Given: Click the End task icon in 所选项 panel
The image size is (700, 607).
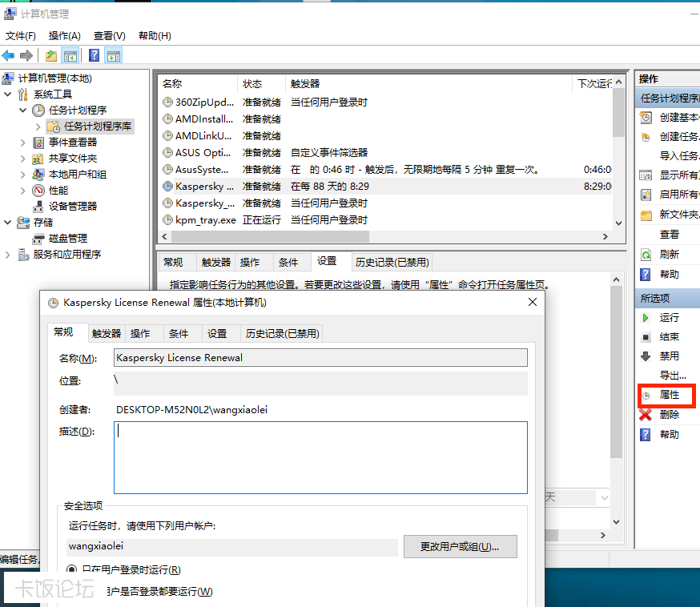Looking at the screenshot, I should coord(646,337).
